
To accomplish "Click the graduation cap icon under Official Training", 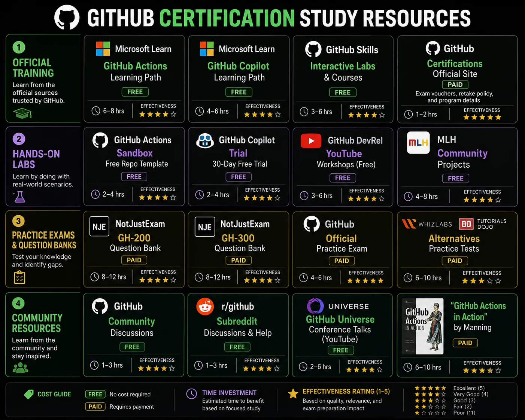I will click(22, 113).
